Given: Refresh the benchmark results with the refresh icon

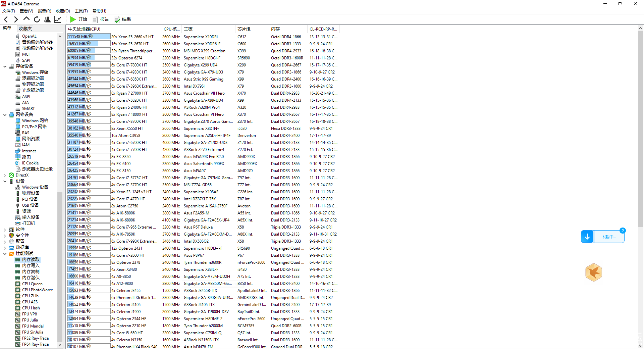Looking at the screenshot, I should [x=37, y=19].
